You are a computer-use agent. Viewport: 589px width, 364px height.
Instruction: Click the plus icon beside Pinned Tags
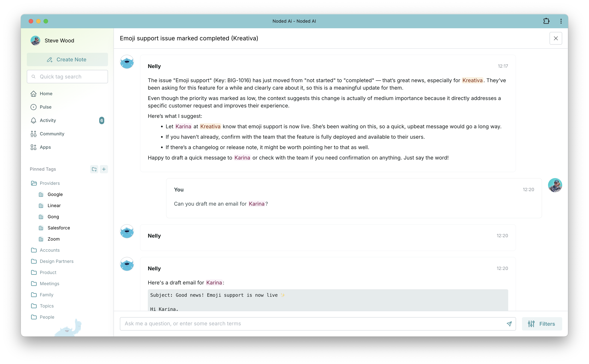(104, 169)
